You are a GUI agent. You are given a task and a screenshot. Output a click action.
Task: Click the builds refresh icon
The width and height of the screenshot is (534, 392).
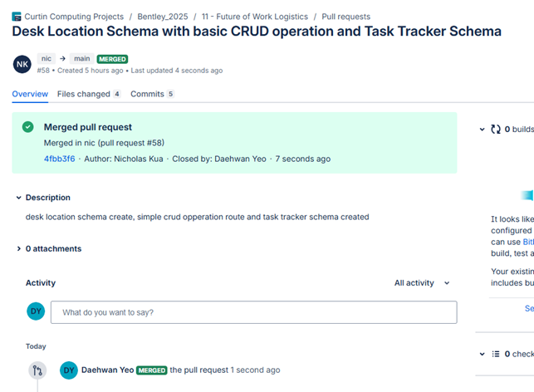tap(496, 130)
